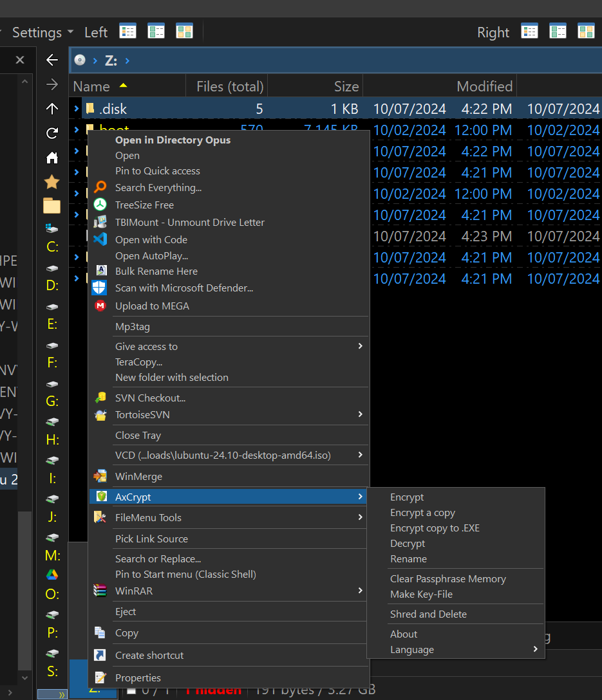Close the left side panel
This screenshot has width=602, height=700.
click(x=20, y=60)
